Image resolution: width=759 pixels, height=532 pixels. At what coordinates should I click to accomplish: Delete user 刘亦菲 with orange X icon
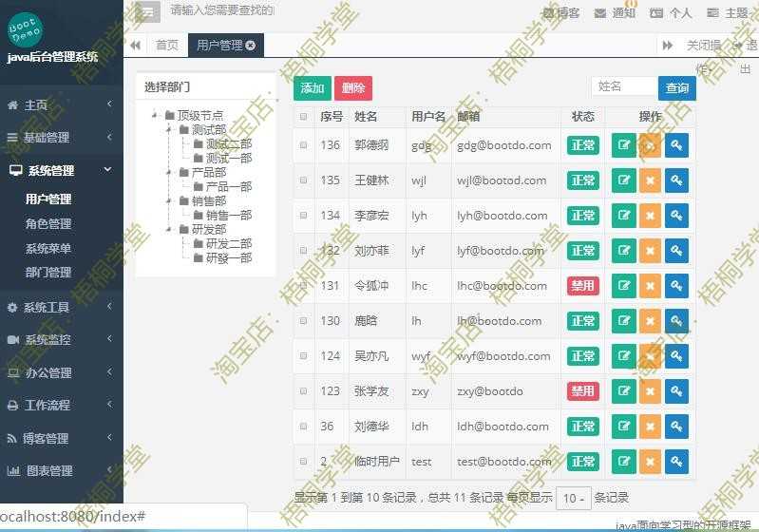650,251
